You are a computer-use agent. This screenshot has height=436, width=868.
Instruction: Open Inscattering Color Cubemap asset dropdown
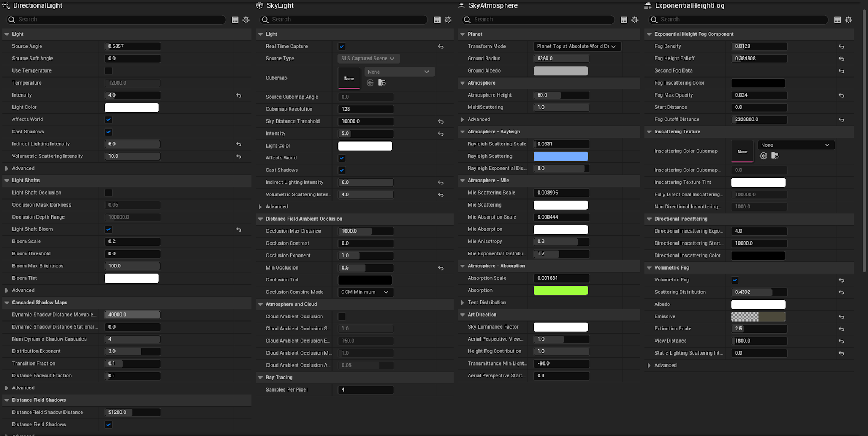pos(796,145)
